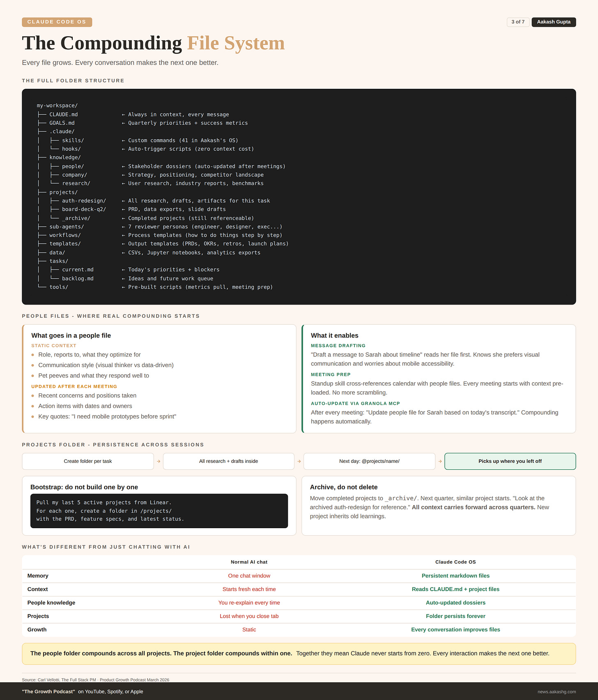
Task: Click arrow after 'All research + drafts inside'
Action: tap(299, 461)
